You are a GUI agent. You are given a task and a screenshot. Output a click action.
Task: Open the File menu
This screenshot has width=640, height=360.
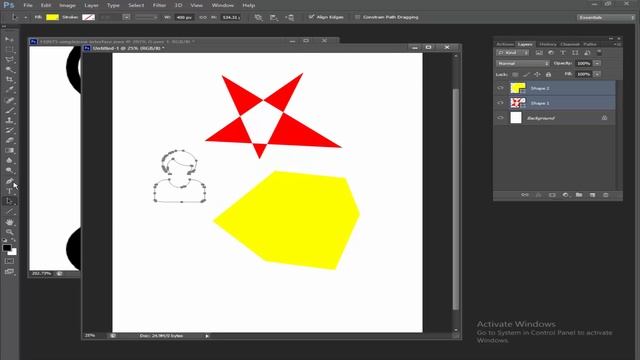[28, 5]
